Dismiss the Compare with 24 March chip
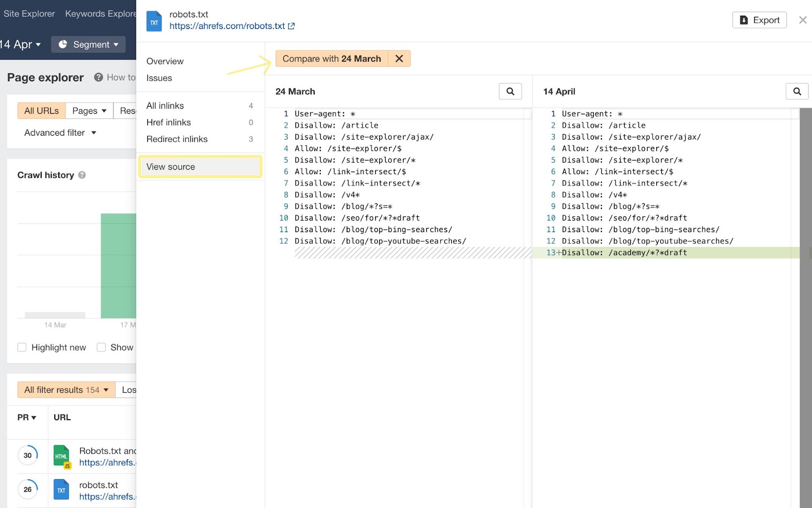Viewport: 812px width, 508px height. click(399, 58)
